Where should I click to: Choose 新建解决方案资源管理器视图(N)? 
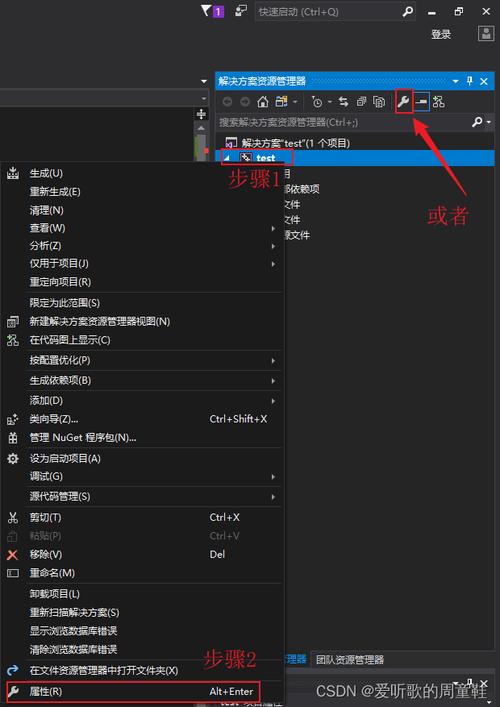[x=142, y=322]
